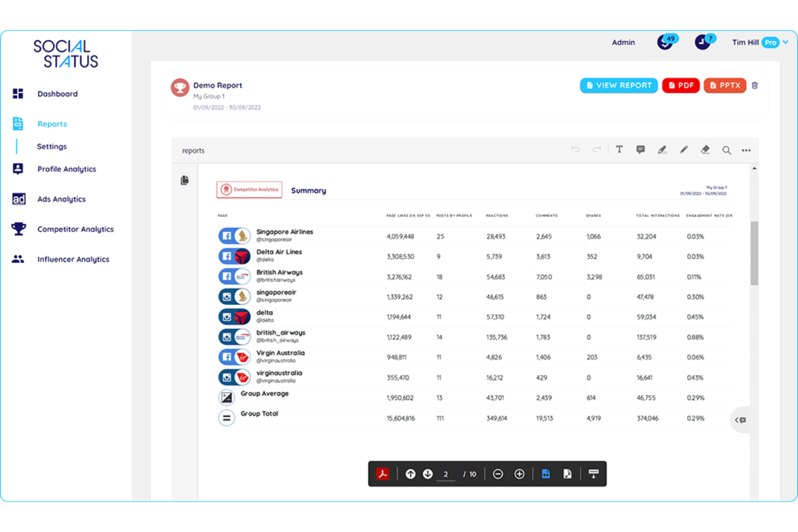Open the more options ellipsis menu
Image resolution: width=798 pixels, height=532 pixels.
(746, 150)
